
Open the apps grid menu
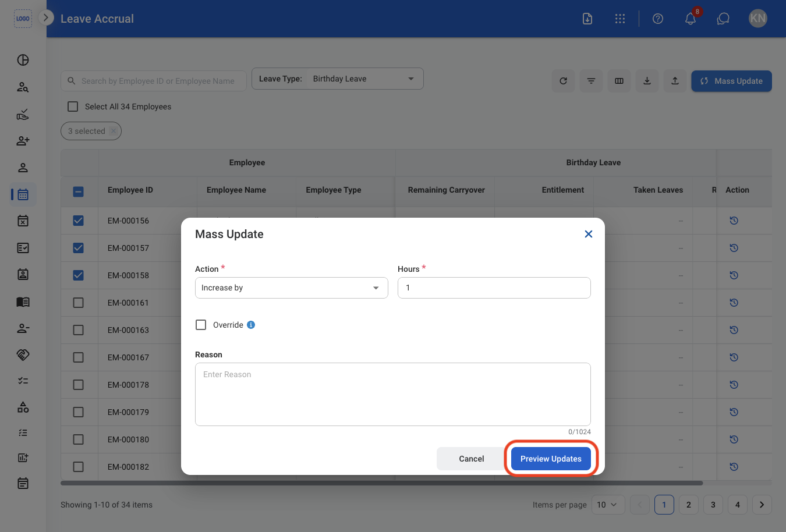pos(620,19)
